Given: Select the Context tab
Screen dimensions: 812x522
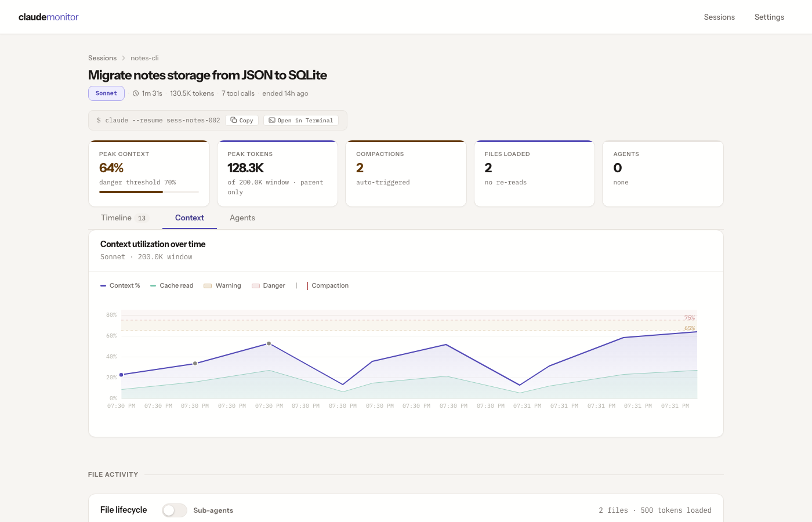Looking at the screenshot, I should [190, 217].
